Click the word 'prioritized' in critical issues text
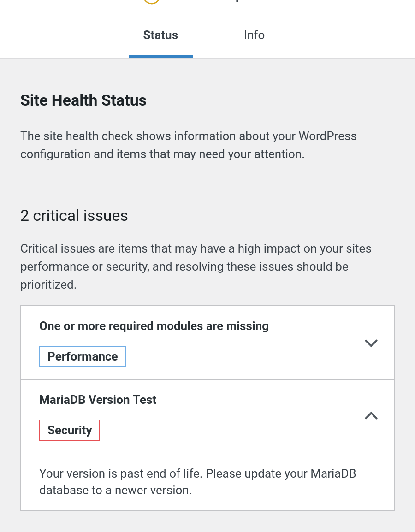415x532 pixels. (48, 284)
